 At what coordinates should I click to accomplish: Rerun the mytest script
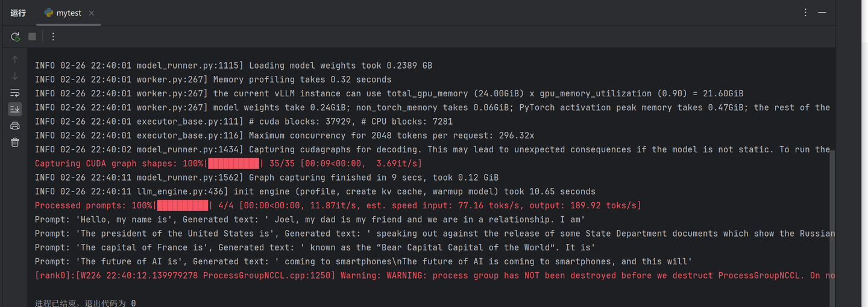(15, 37)
